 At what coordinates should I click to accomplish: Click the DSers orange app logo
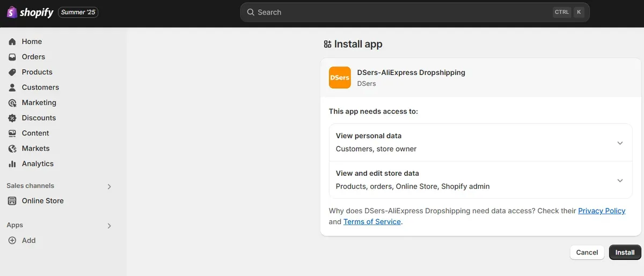340,78
